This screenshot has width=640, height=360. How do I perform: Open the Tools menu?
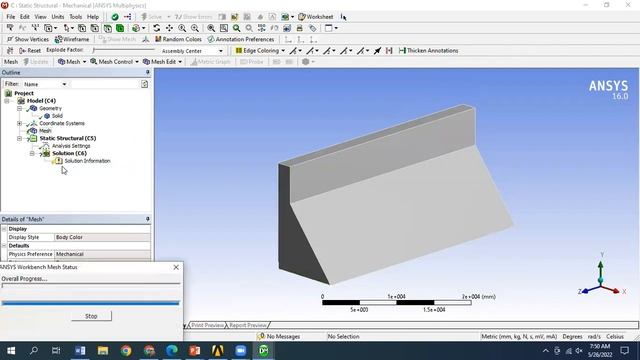(x=76, y=17)
